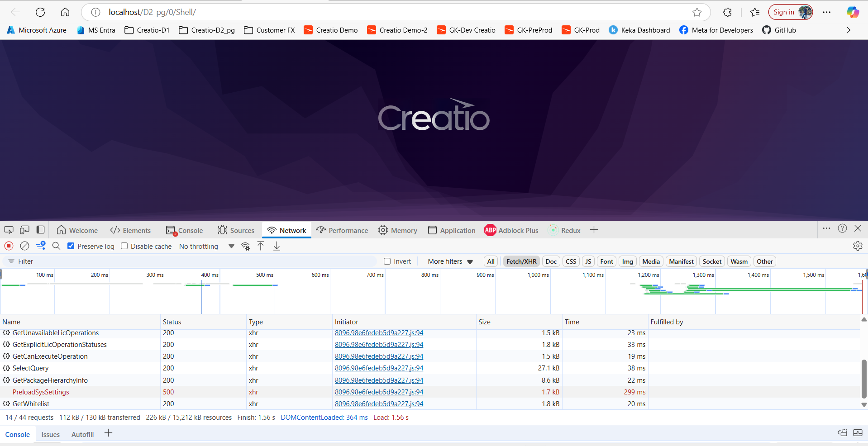Check the Invert filter checkbox
This screenshot has height=446, width=868.
387,261
